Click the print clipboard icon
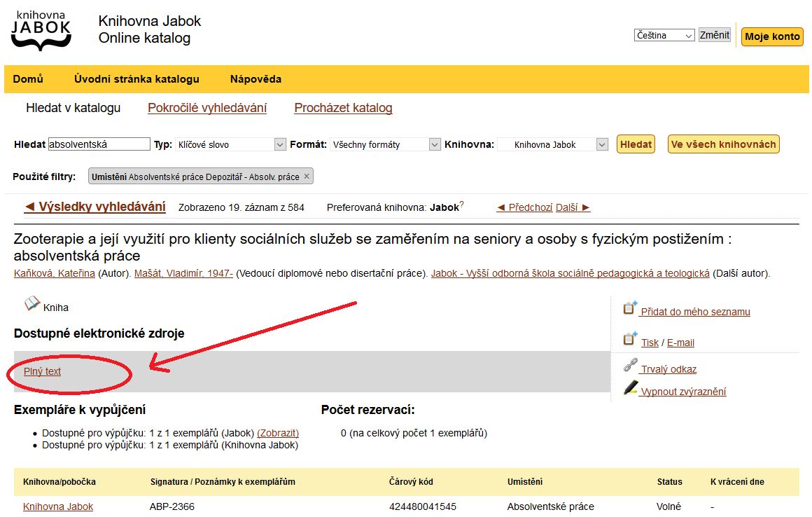The height and width of the screenshot is (517, 812). [x=630, y=340]
